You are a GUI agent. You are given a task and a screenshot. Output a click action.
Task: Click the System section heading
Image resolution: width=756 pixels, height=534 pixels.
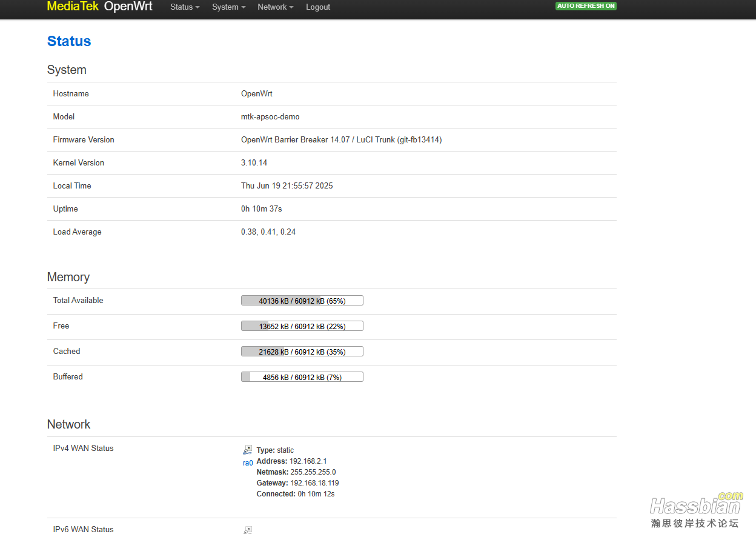(67, 70)
